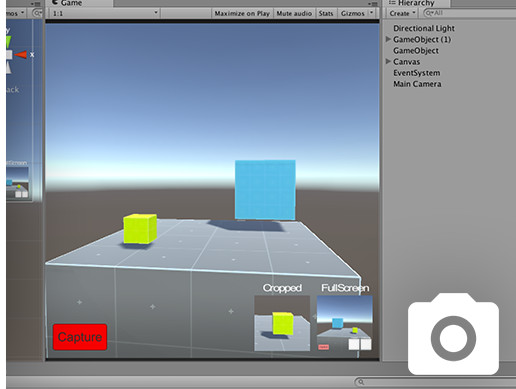Switch to the Hierarchy tab
Viewport: 516px width, 389px height.
pyautogui.click(x=416, y=3)
